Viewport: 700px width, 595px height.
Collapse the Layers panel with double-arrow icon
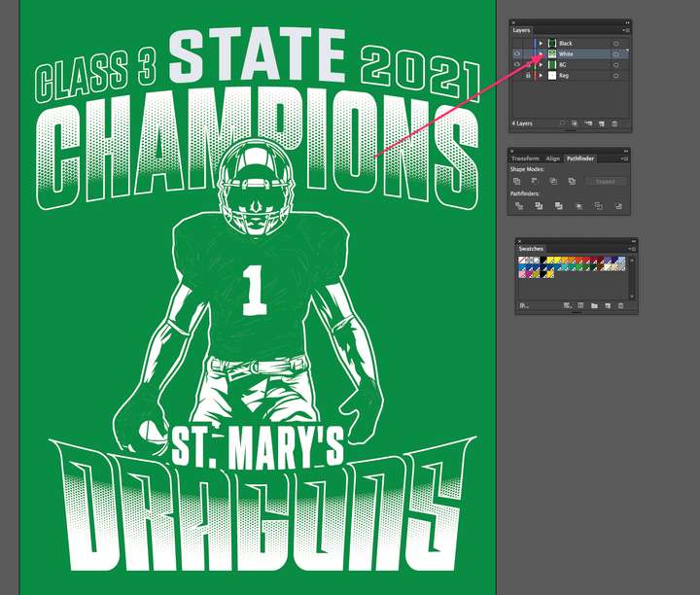627,22
